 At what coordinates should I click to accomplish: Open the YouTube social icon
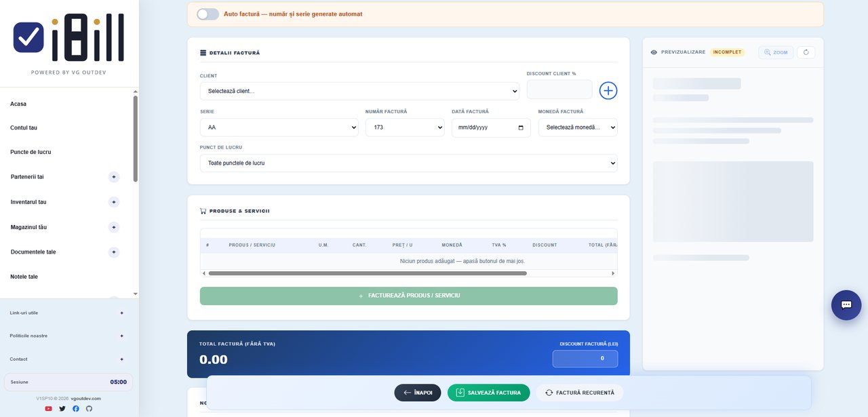pyautogui.click(x=49, y=409)
